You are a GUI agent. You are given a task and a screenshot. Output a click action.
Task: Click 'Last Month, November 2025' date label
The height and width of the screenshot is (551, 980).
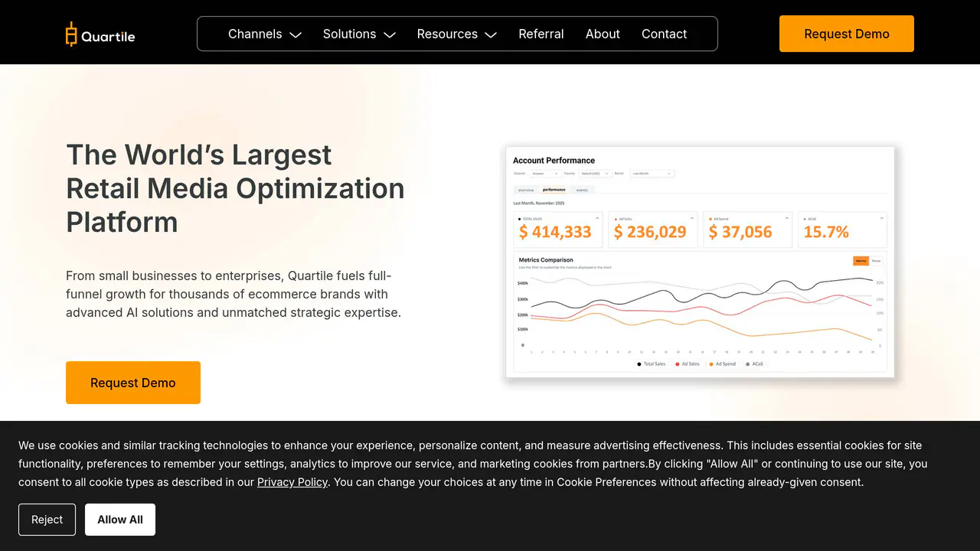coord(538,203)
